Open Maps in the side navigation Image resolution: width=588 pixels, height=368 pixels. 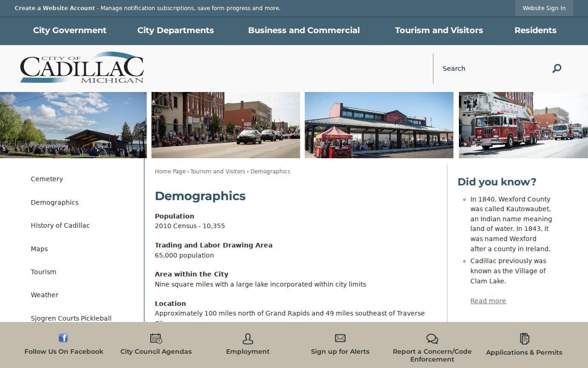pos(39,249)
